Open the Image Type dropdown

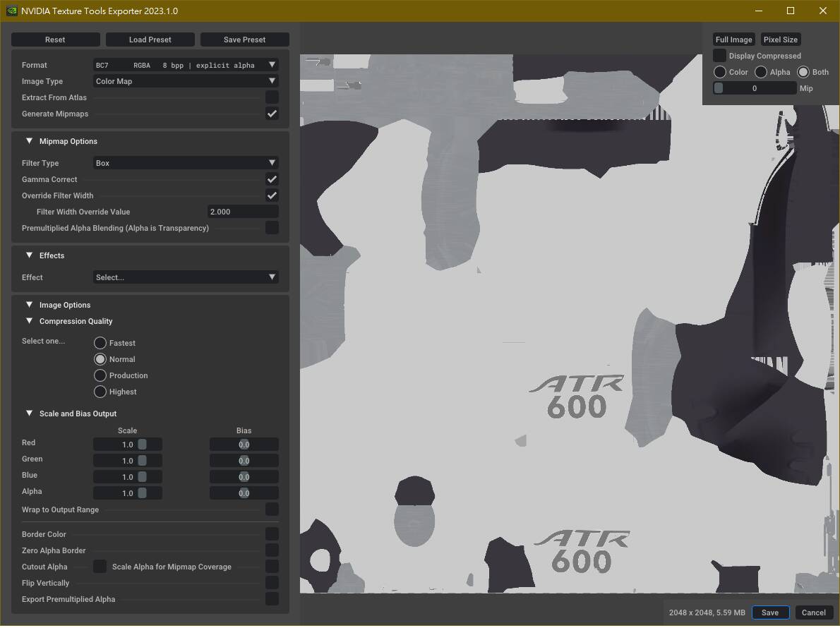[x=186, y=81]
